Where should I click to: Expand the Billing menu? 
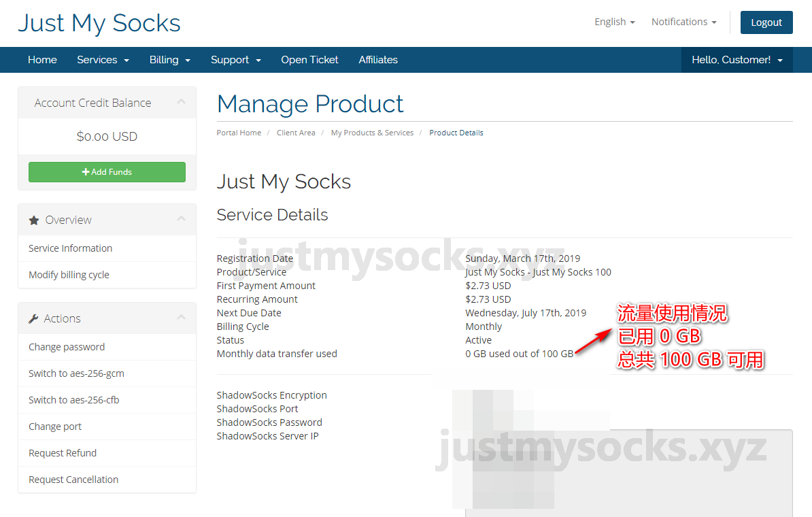point(170,60)
